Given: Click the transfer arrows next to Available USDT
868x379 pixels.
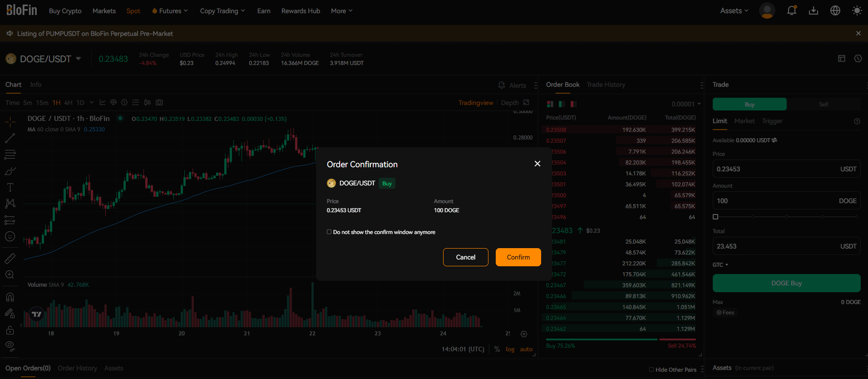Looking at the screenshot, I should (774, 140).
